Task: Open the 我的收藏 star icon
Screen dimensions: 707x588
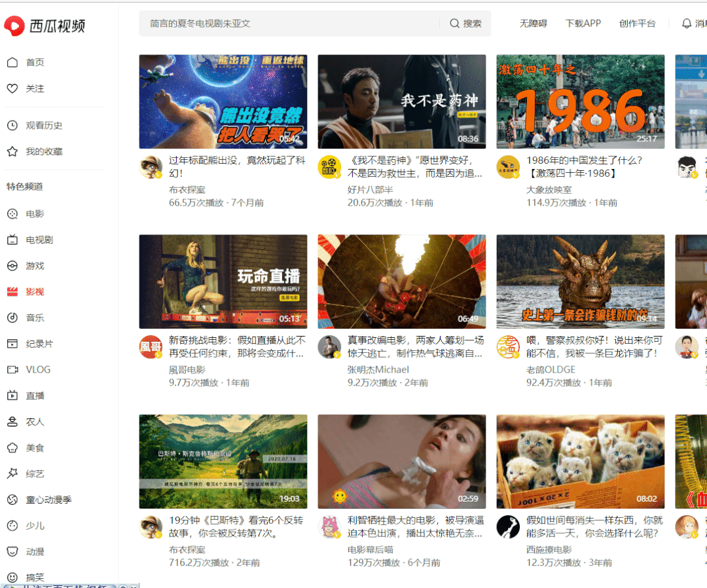Action: [12, 151]
